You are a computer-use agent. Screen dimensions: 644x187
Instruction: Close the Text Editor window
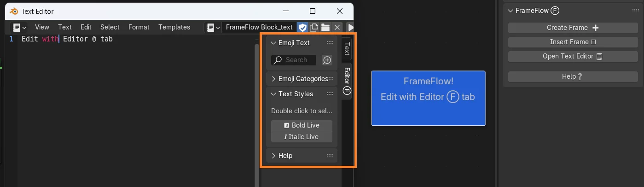click(340, 11)
